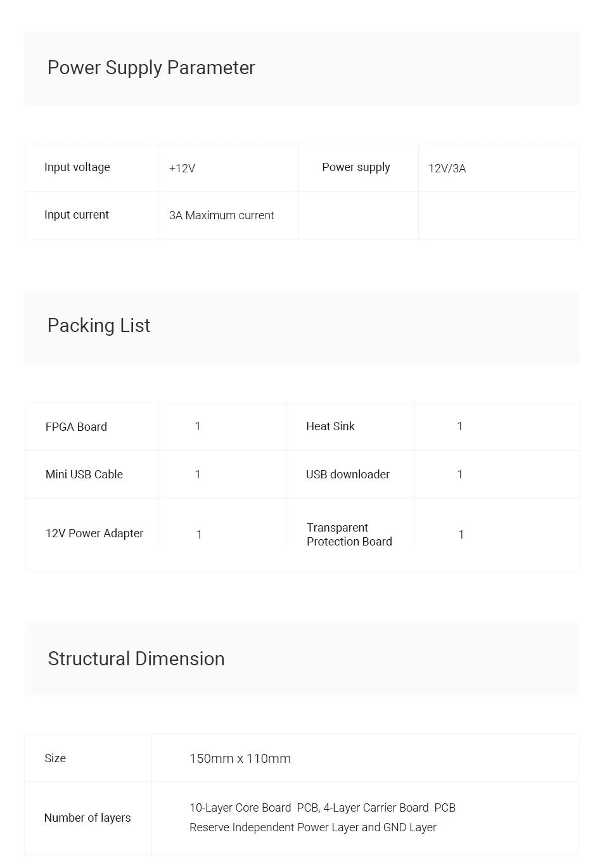Click the USB downloader item label
The height and width of the screenshot is (868, 602).
click(348, 475)
